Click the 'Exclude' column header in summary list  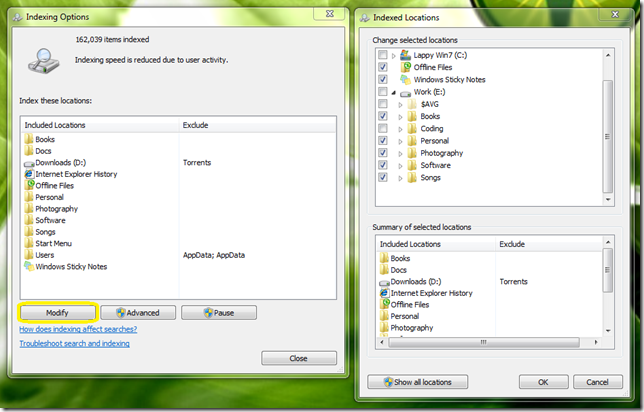[x=549, y=244]
